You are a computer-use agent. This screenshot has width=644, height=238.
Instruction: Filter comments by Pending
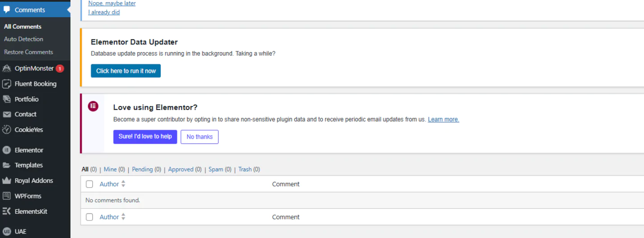click(x=142, y=169)
